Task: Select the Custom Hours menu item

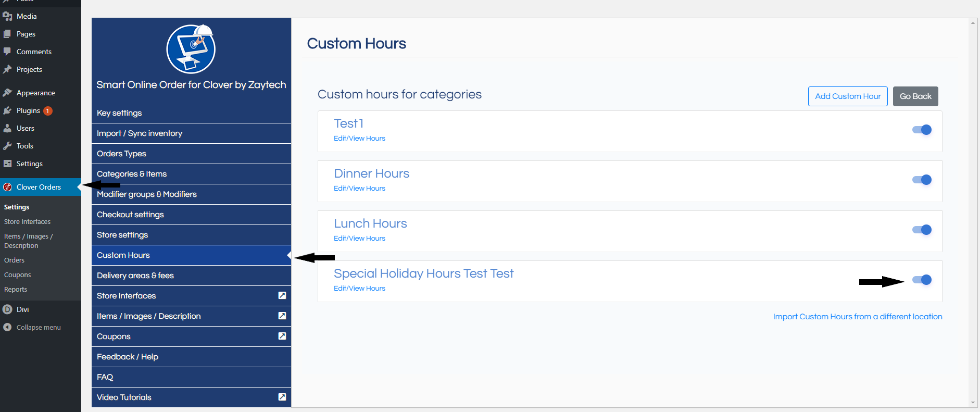Action: point(191,255)
